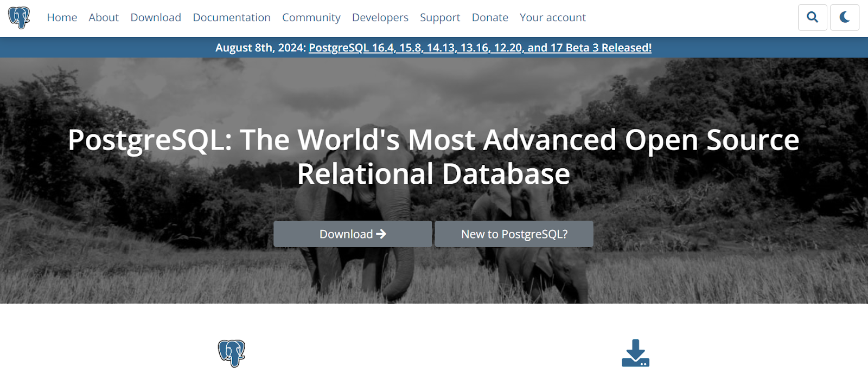Go to the Home nav item
This screenshot has width=868, height=386.
click(x=62, y=17)
